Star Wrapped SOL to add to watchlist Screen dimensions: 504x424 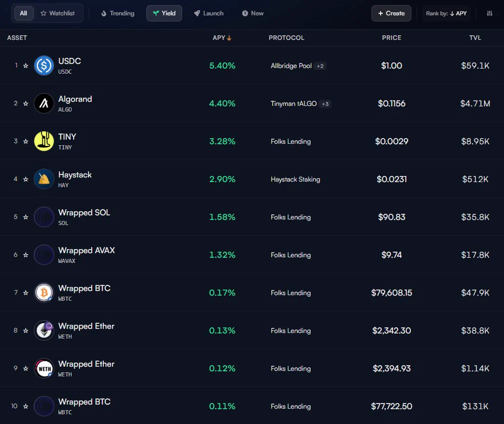(x=26, y=217)
